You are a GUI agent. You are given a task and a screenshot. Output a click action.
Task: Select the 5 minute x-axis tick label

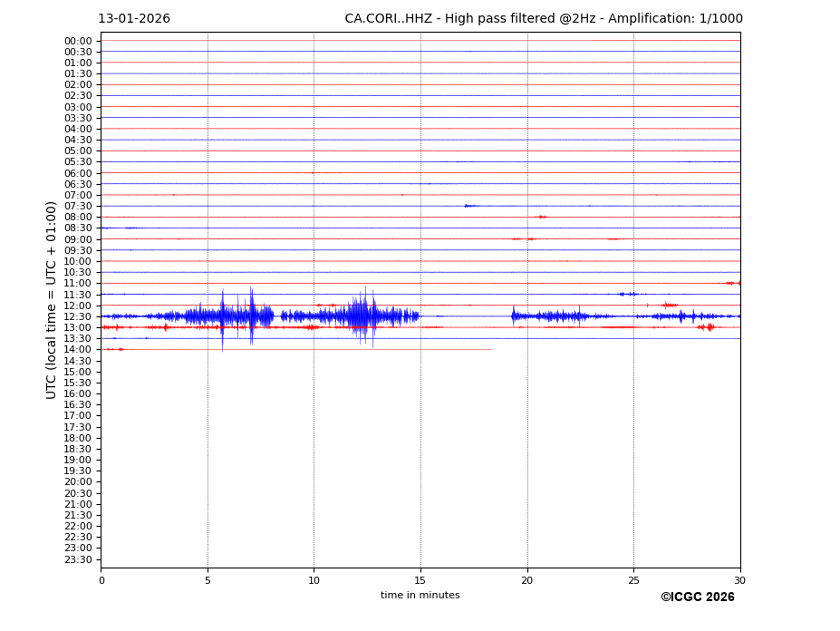point(208,580)
